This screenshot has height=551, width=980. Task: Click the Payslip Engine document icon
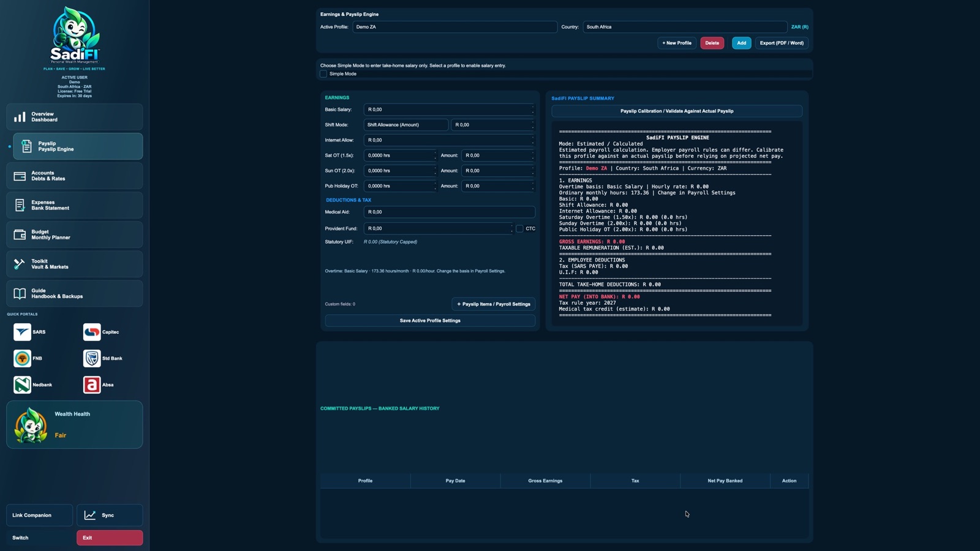click(26, 146)
